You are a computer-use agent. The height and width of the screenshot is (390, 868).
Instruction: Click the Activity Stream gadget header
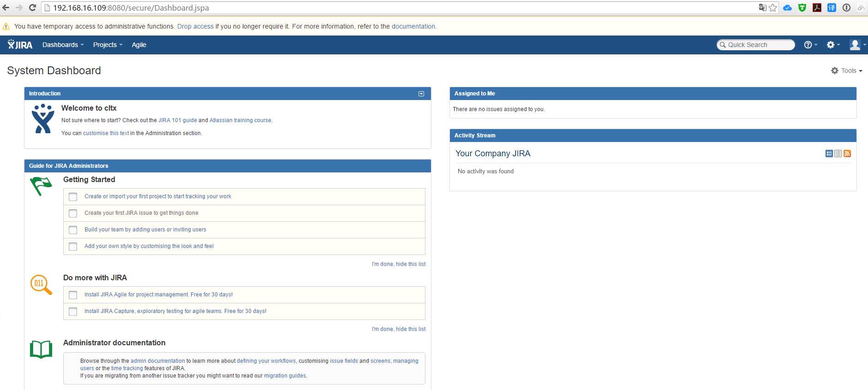pyautogui.click(x=653, y=136)
